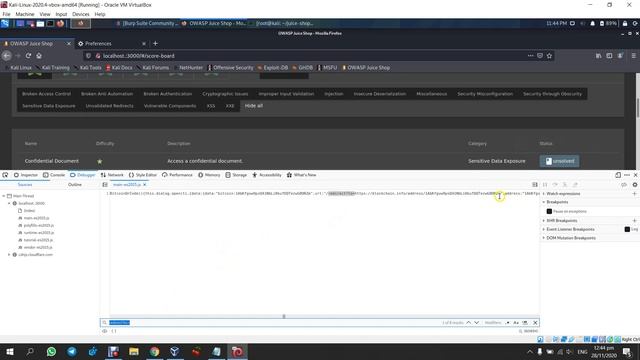
Task: Collapse the Main Thread tree node
Action: [x=4, y=196]
